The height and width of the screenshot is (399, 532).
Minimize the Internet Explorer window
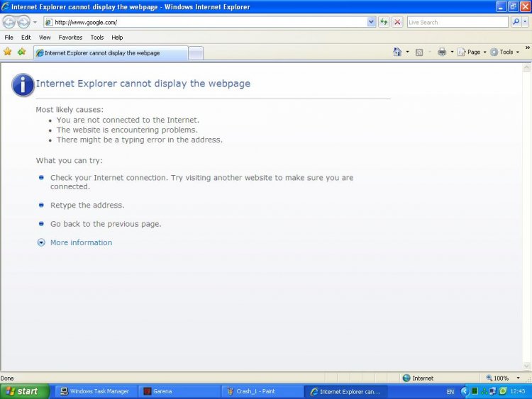pos(501,6)
